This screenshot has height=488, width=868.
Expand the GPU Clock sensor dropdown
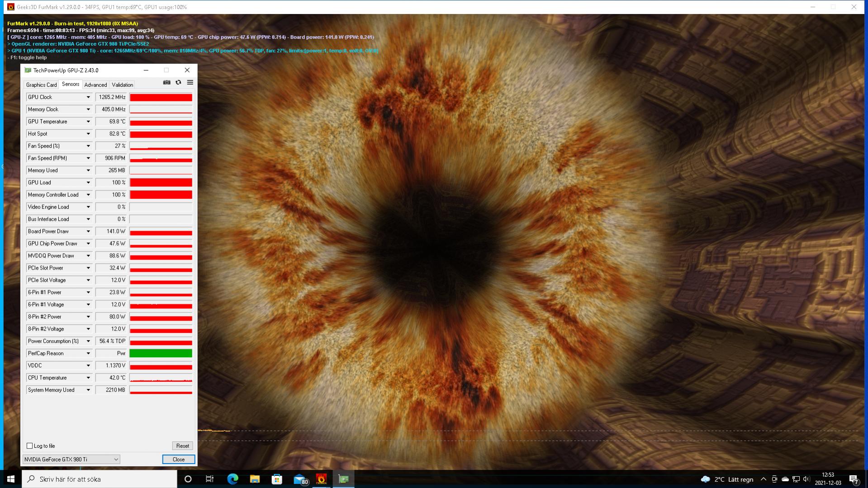coord(88,97)
